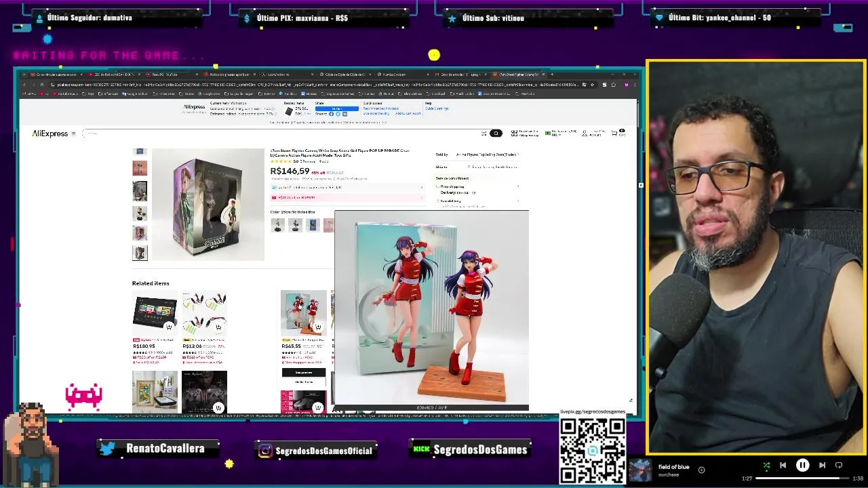The image size is (868, 488).
Task: Open the 'field of blue' album art
Action: (640, 470)
